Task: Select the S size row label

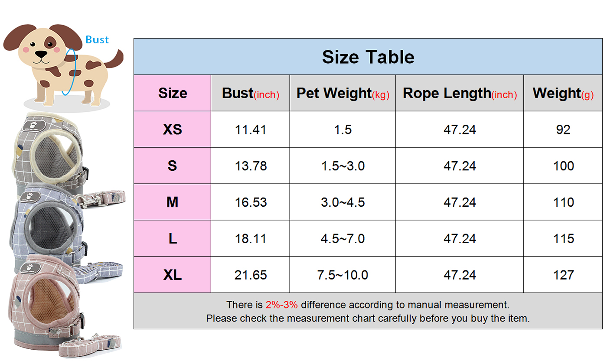Action: coord(173,166)
